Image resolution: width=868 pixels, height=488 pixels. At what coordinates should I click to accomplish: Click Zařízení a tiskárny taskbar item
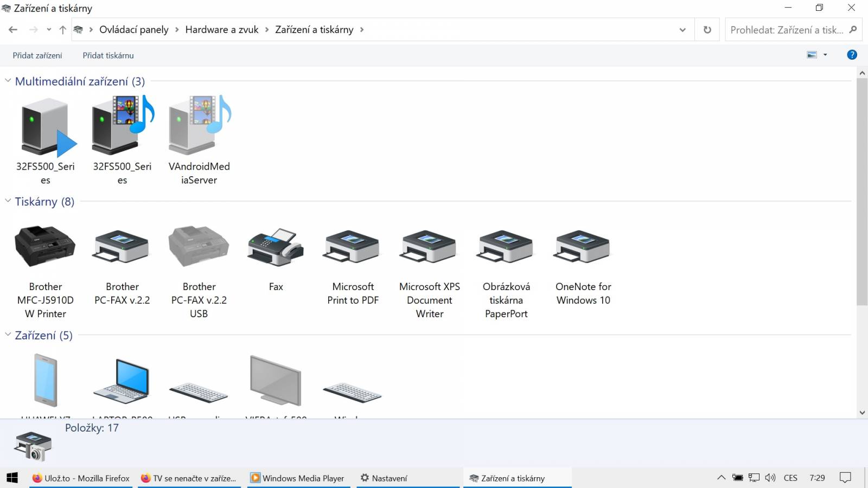518,478
